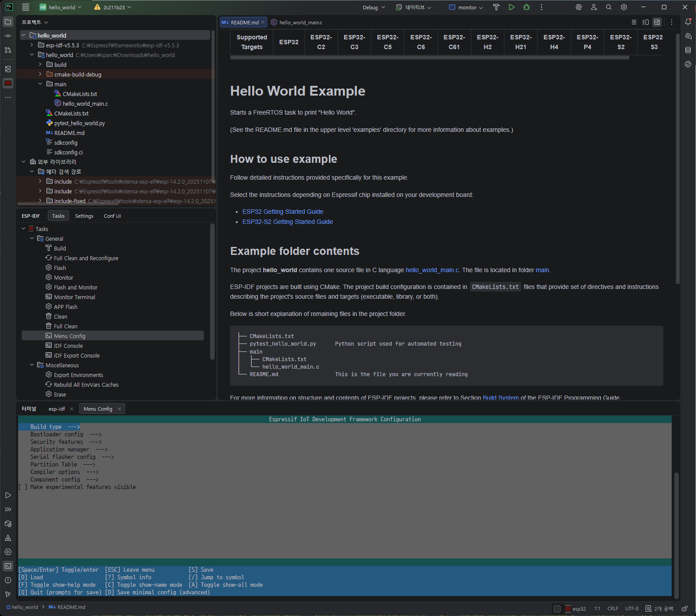696x616 pixels.
Task: Run the monitor configuration
Action: tap(511, 7)
